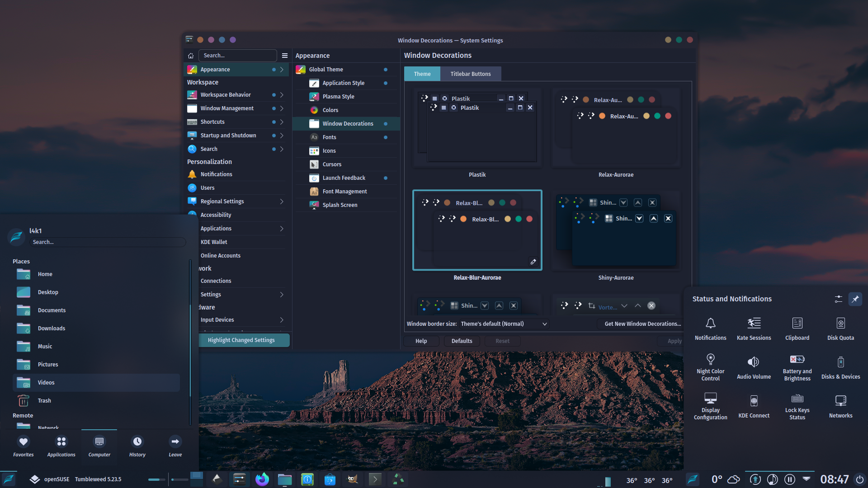Expand the Appearance category chevron
The image size is (868, 488).
click(282, 70)
